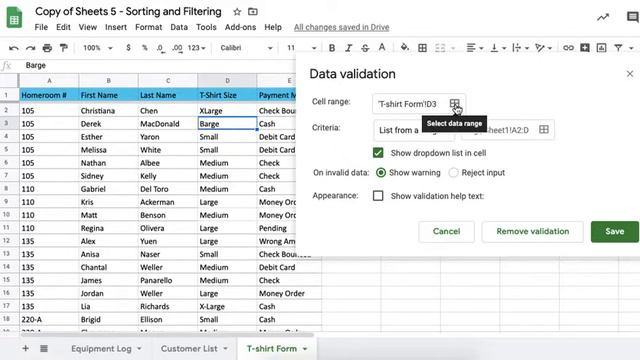Select cell D3 containing Barge

[227, 124]
